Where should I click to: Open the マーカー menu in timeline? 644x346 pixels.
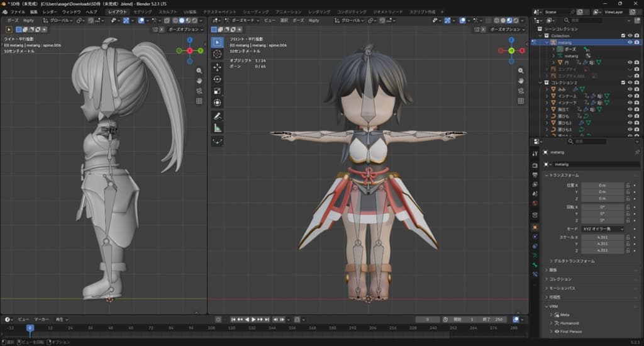tap(41, 320)
